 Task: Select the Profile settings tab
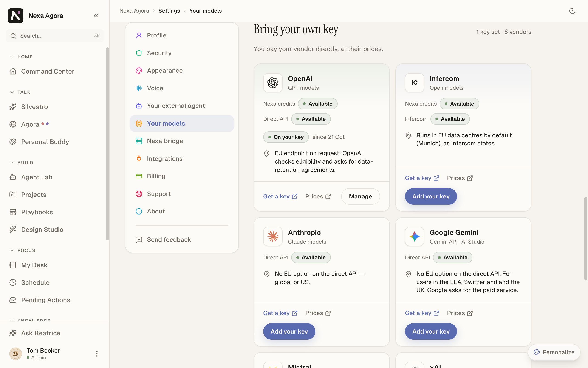pos(182,35)
